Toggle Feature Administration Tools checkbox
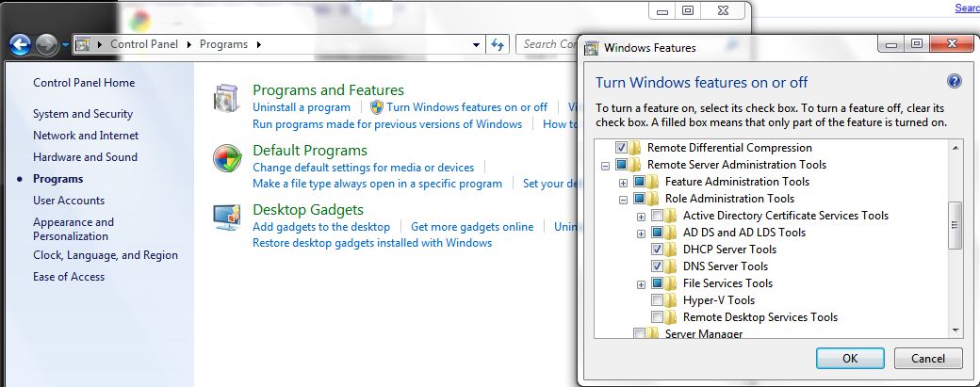Image resolution: width=980 pixels, height=387 pixels. (639, 182)
